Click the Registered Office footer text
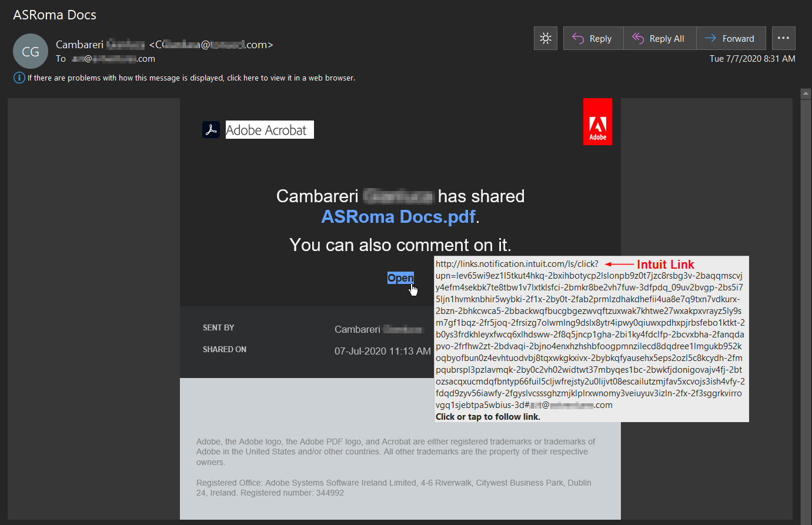Viewport: 812px width, 525px height. click(x=394, y=488)
